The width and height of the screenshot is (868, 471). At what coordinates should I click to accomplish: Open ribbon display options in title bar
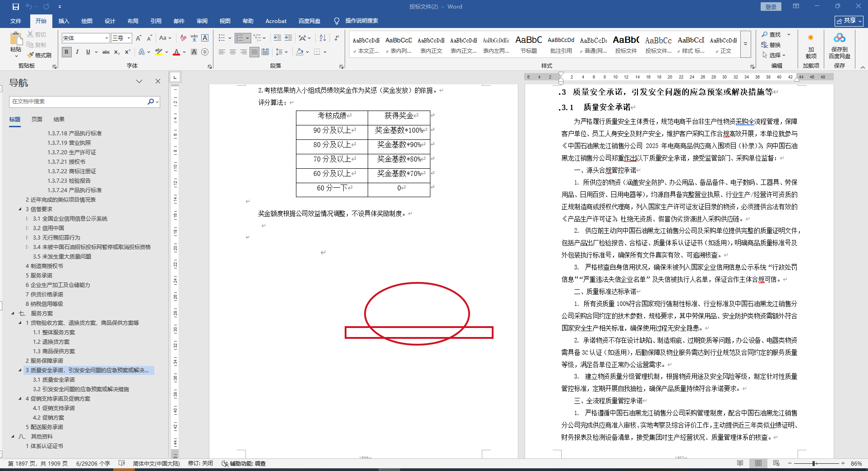tap(796, 6)
